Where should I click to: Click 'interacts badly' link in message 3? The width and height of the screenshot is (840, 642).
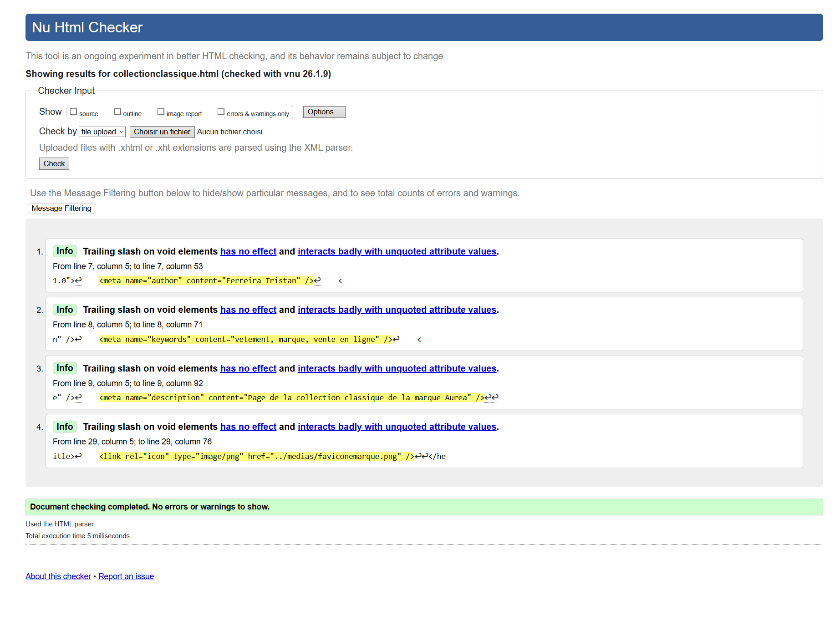[x=397, y=369]
